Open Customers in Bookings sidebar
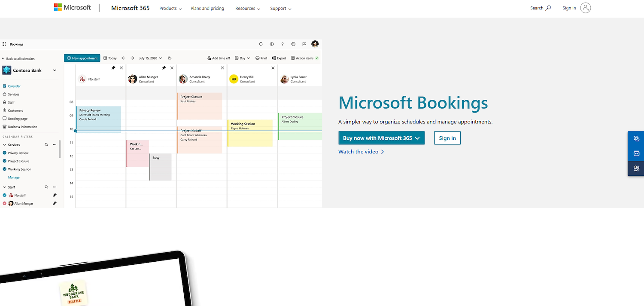The height and width of the screenshot is (306, 644). point(13,110)
